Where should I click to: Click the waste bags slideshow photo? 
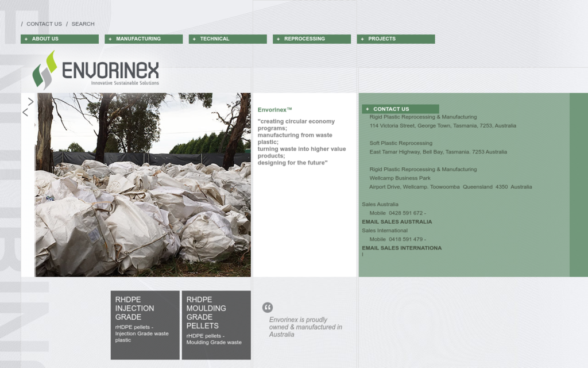143,185
